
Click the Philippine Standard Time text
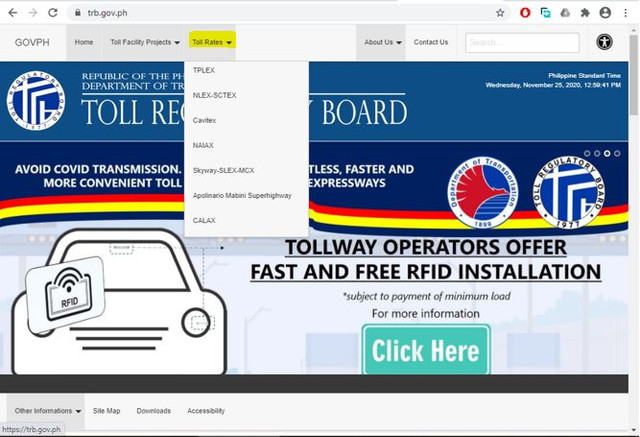[x=584, y=75]
